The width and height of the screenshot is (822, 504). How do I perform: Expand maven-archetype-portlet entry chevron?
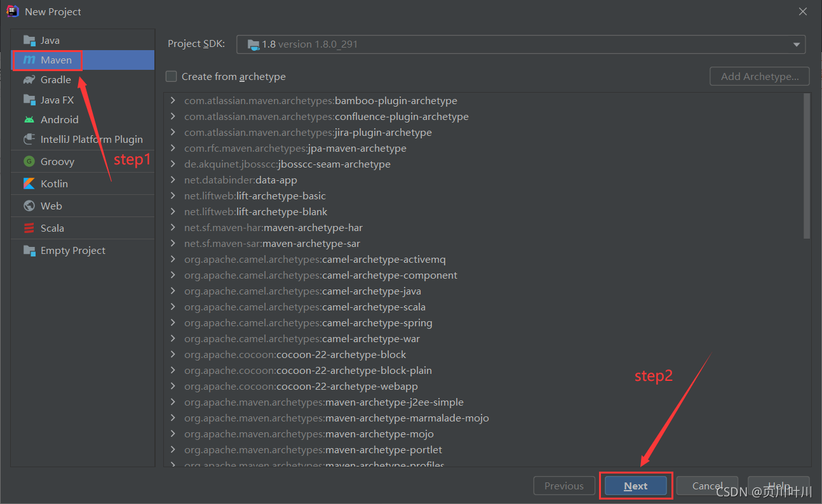[173, 449]
